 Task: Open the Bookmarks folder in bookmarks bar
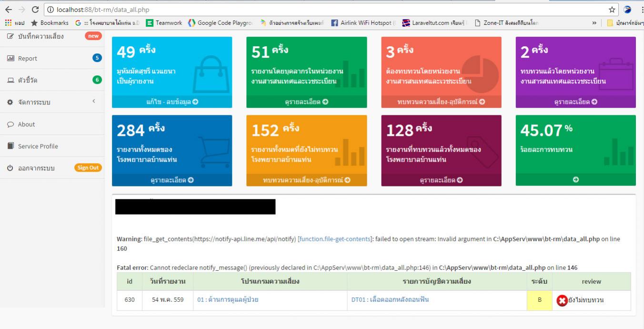coord(50,23)
